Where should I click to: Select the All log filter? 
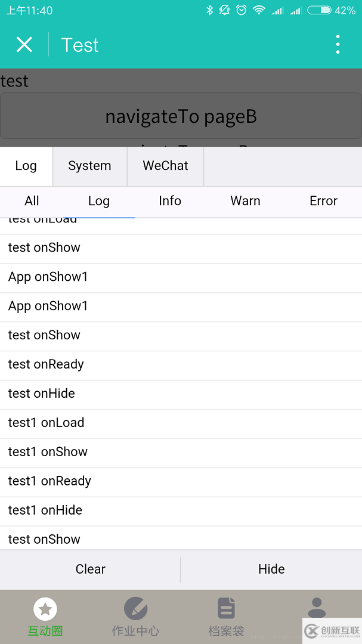[32, 201]
